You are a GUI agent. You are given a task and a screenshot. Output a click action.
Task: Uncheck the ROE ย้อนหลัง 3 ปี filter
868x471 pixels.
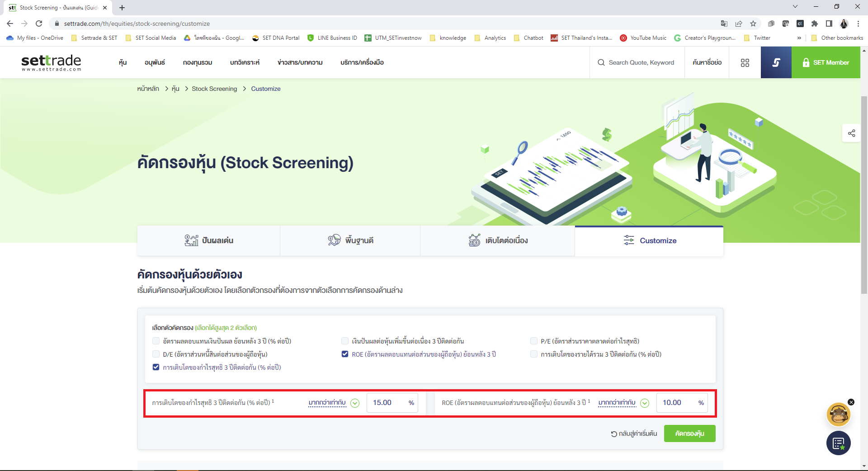pos(344,354)
